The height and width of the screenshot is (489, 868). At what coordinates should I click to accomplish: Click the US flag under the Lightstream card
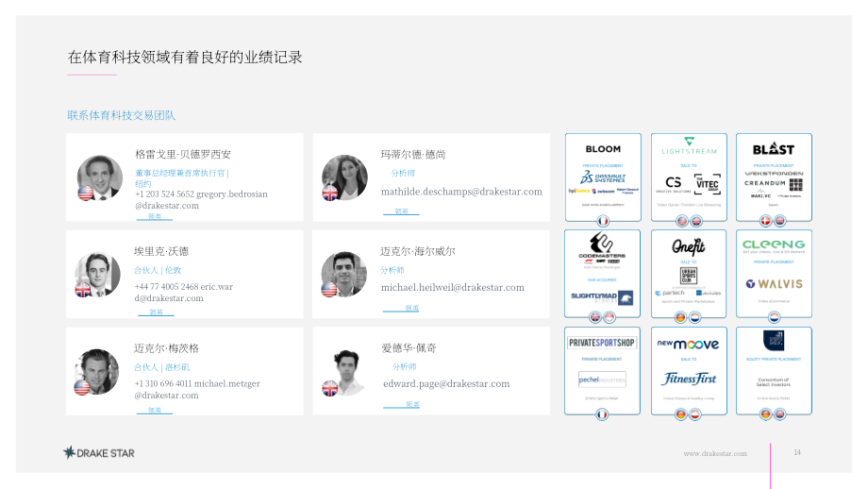(x=682, y=221)
